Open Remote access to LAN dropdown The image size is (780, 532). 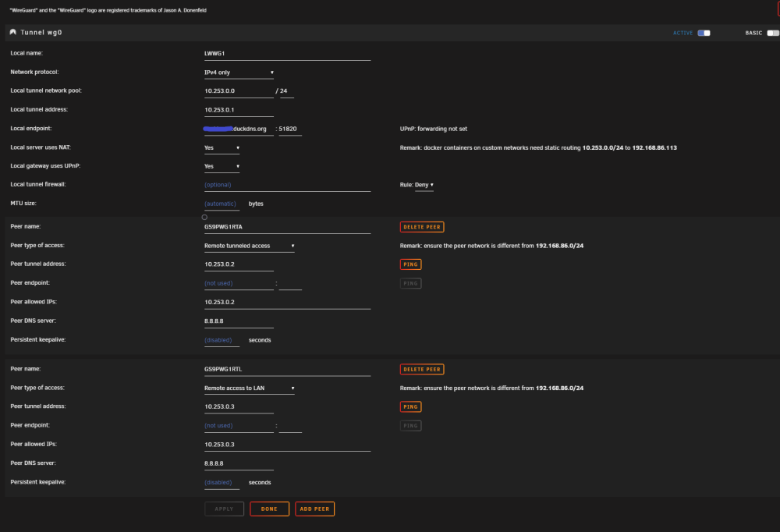(250, 388)
